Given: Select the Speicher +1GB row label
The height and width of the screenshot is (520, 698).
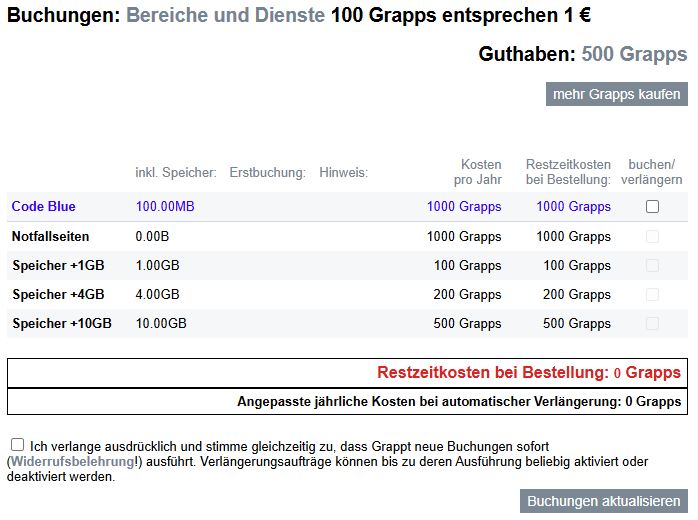Looking at the screenshot, I should tap(58, 266).
